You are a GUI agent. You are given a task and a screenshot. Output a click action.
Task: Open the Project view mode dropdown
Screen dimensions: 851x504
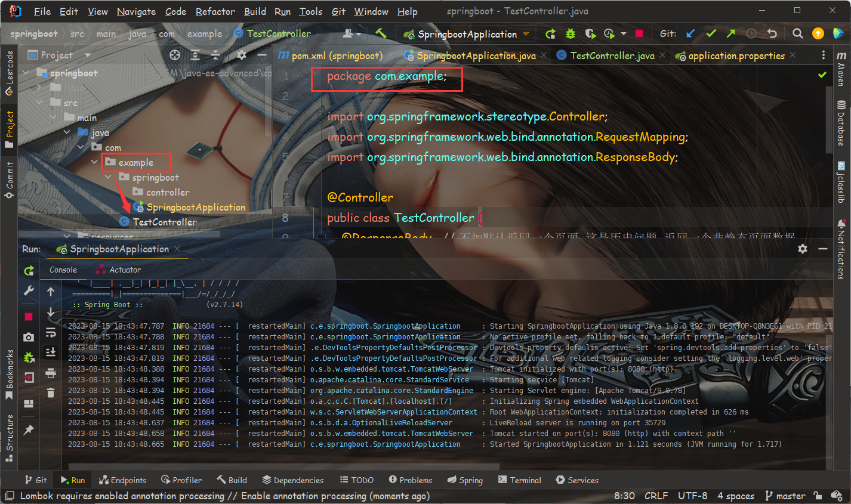88,55
